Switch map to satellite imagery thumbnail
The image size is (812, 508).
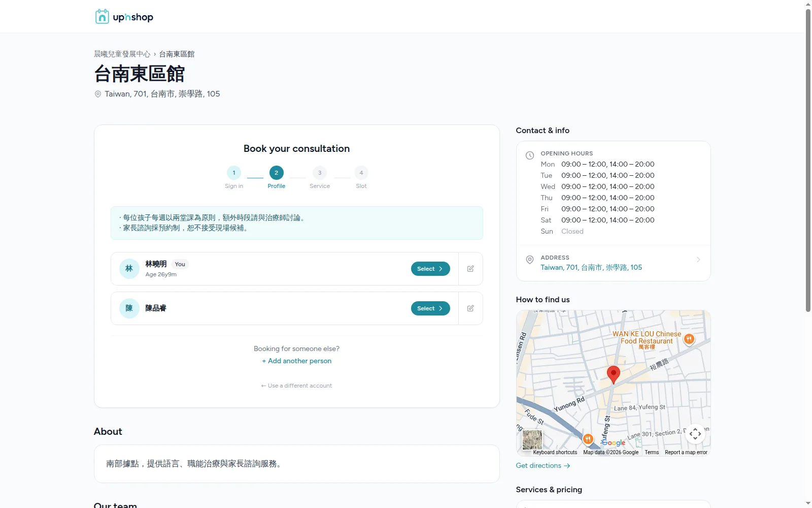click(x=532, y=440)
